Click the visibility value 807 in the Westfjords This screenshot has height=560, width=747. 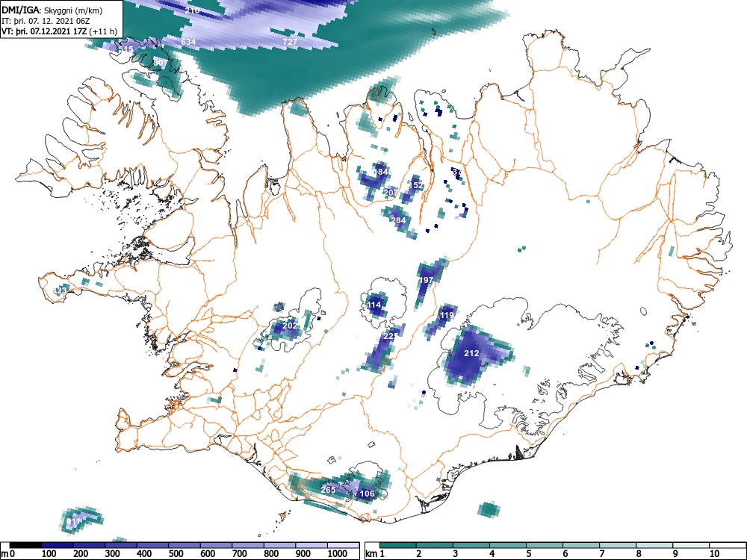(x=161, y=63)
